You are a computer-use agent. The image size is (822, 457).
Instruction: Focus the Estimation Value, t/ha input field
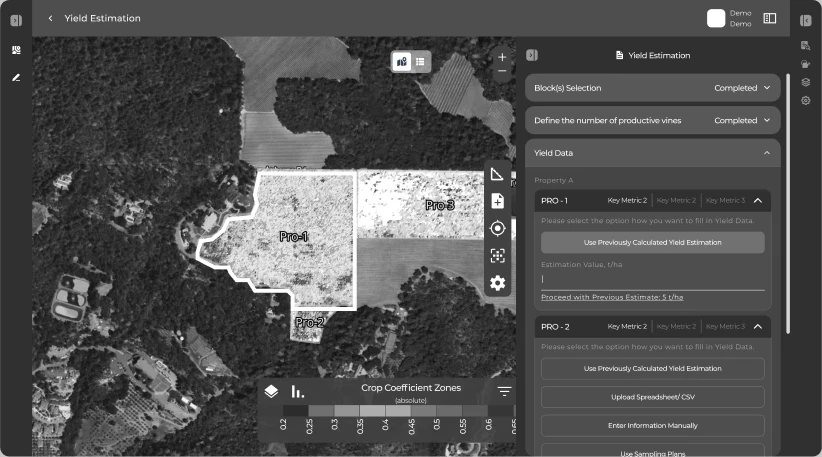point(653,279)
